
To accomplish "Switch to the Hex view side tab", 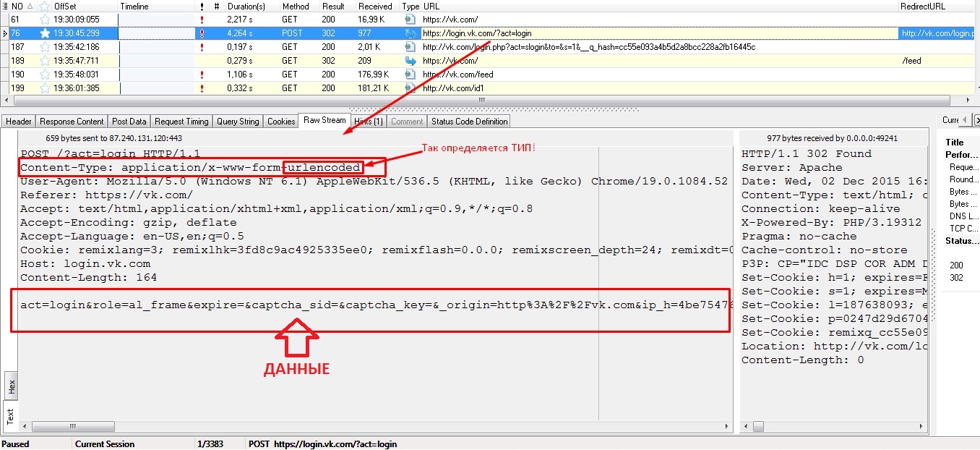I will pyautogui.click(x=11, y=386).
